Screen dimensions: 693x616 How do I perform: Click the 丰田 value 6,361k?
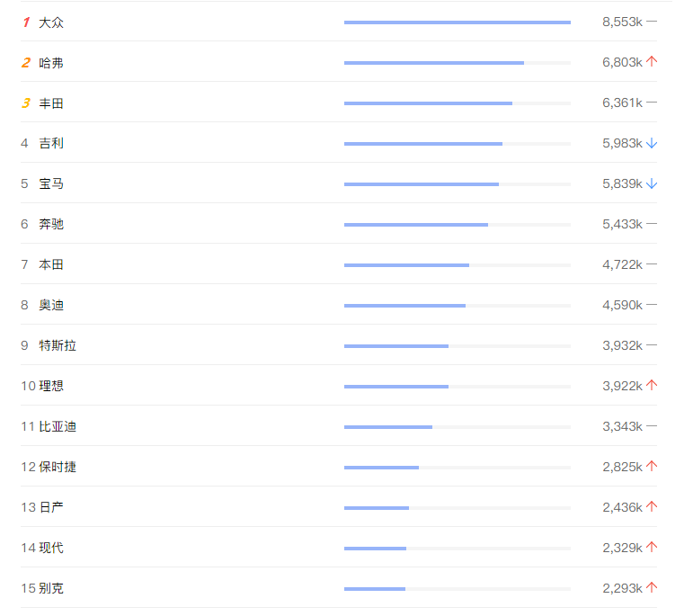pyautogui.click(x=622, y=103)
